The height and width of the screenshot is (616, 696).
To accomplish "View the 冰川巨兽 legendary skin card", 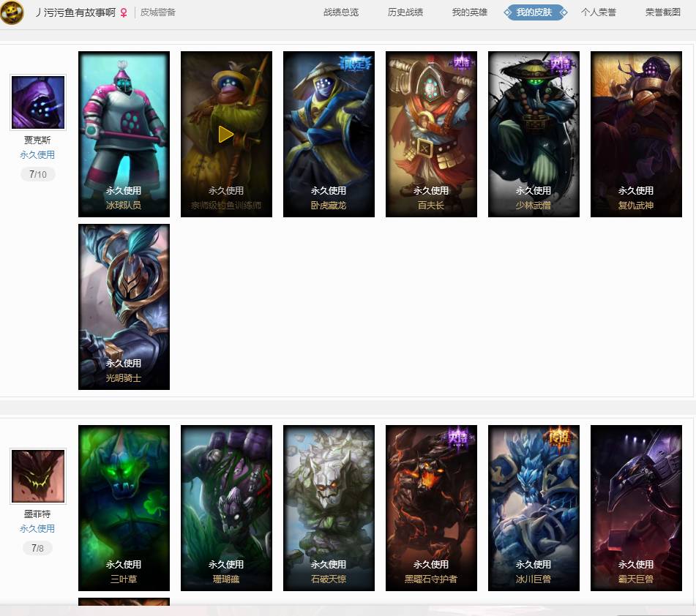I will pyautogui.click(x=534, y=508).
